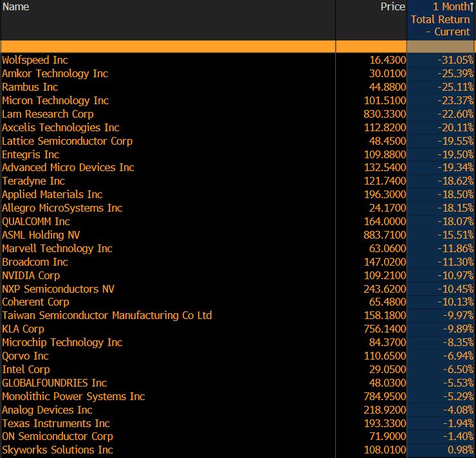This screenshot has width=476, height=458.
Task: Open QUALCOMM Inc from the list
Action: coord(36,221)
